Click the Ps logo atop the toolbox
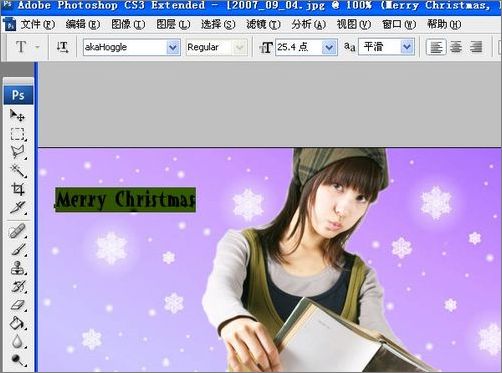 pos(18,95)
